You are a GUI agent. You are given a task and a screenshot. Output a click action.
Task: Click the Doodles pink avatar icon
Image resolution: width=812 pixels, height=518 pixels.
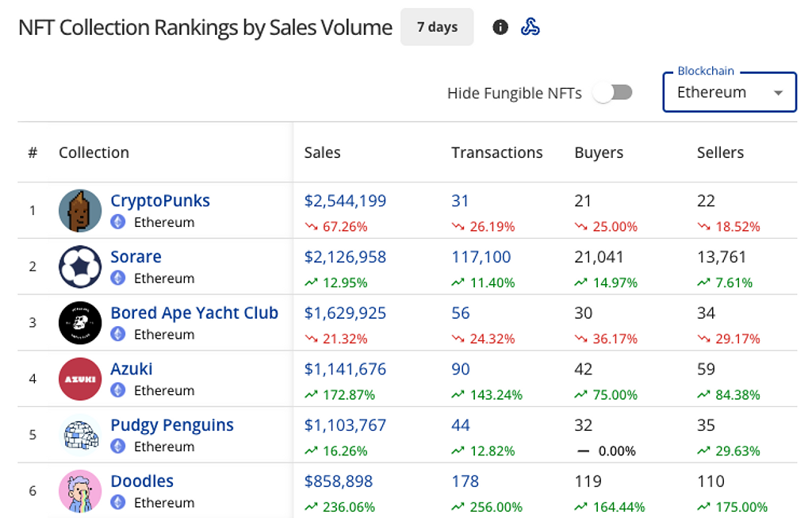click(x=80, y=491)
